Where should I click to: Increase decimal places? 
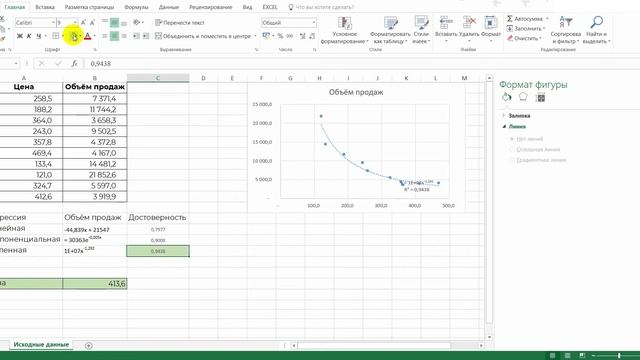pyautogui.click(x=302, y=36)
